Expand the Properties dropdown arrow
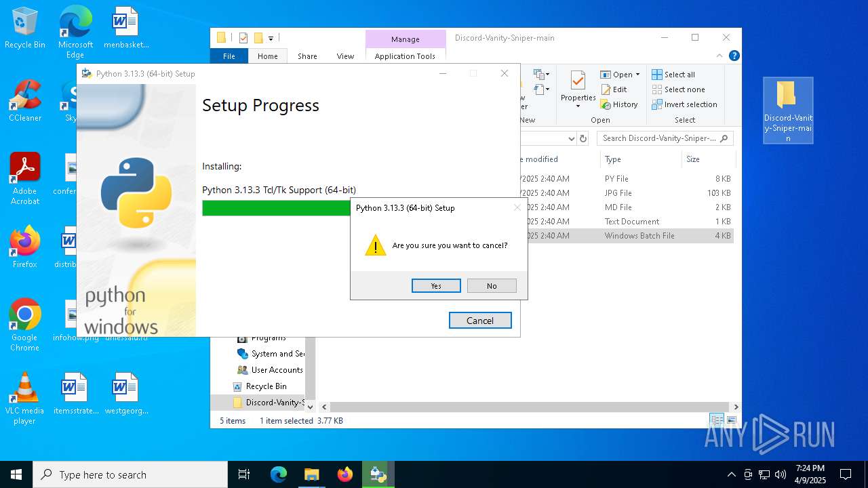Image resolution: width=868 pixels, height=488 pixels. click(578, 106)
